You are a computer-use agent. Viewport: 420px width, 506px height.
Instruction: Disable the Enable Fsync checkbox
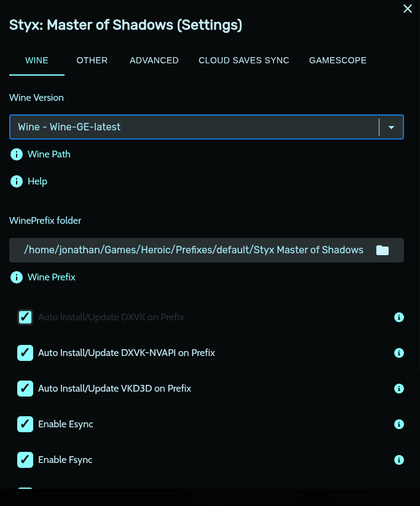(x=25, y=460)
